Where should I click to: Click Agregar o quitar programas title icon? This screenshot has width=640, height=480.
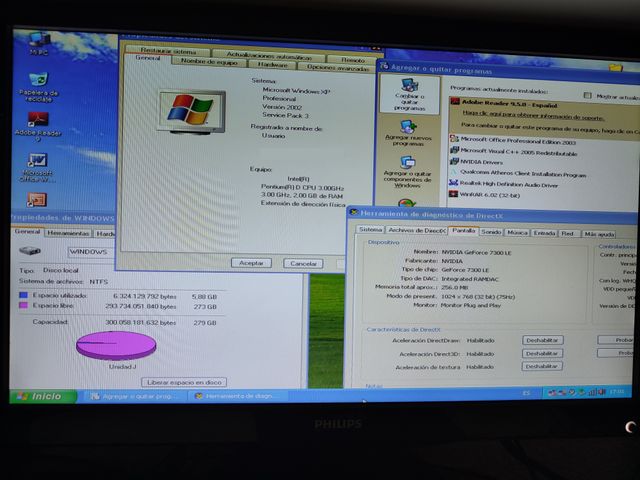(x=384, y=66)
